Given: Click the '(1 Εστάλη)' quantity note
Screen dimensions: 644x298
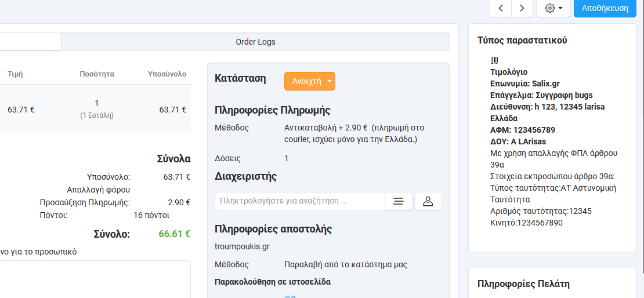Looking at the screenshot, I should (97, 115).
